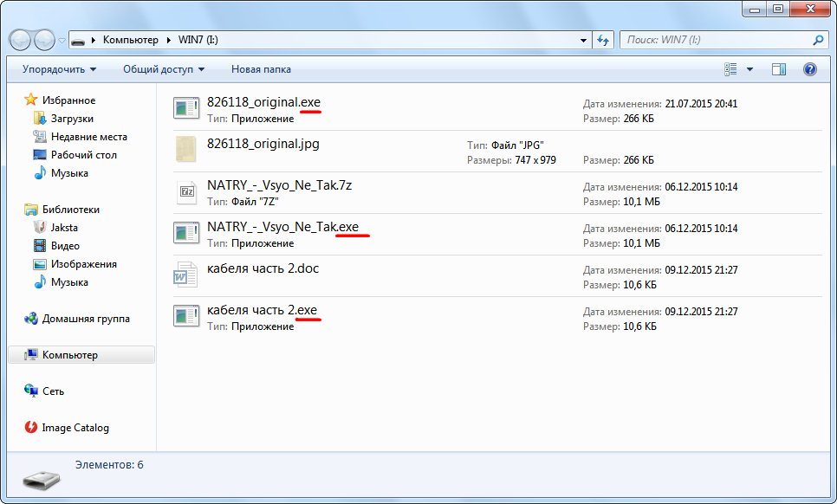Select file кабеля часть 2.doc
The image size is (837, 504).
(263, 268)
